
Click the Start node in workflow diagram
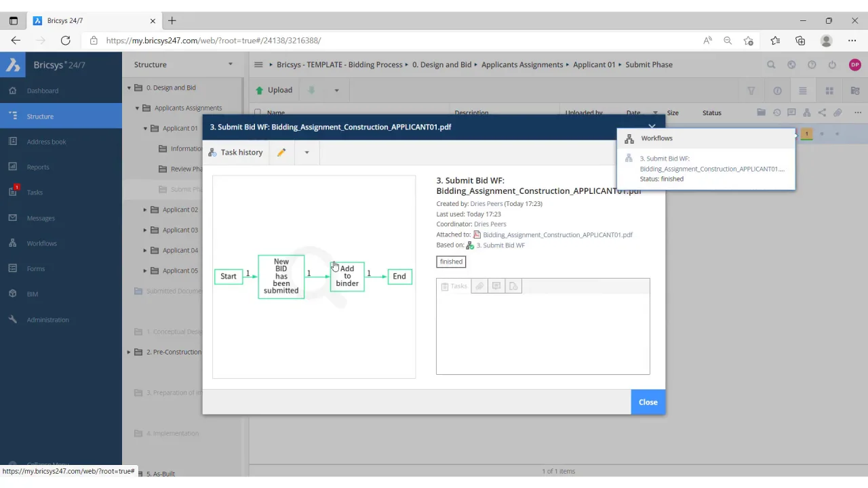point(229,277)
